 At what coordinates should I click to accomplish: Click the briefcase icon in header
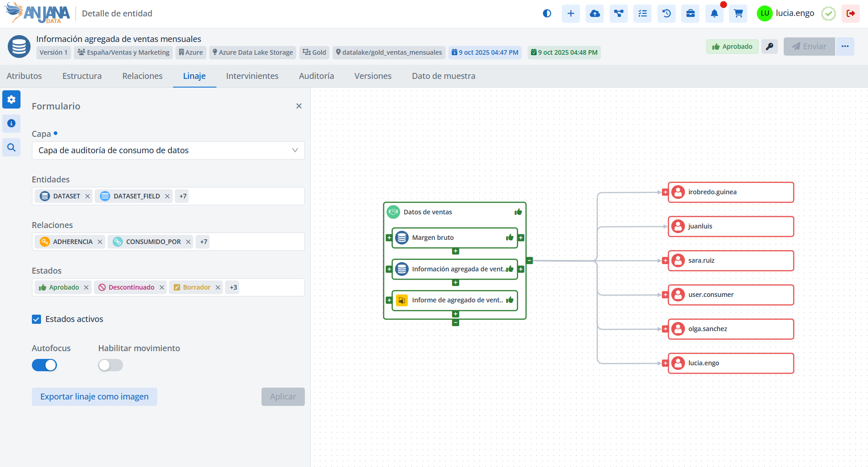pyautogui.click(x=690, y=14)
